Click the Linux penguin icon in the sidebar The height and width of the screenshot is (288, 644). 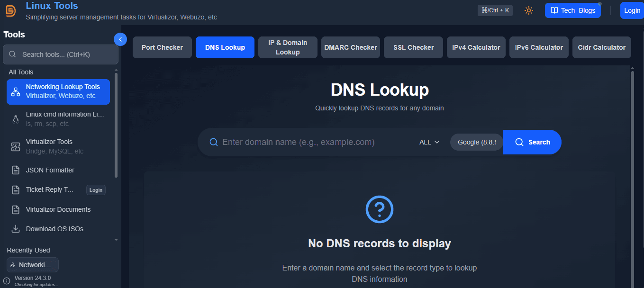pos(16,119)
